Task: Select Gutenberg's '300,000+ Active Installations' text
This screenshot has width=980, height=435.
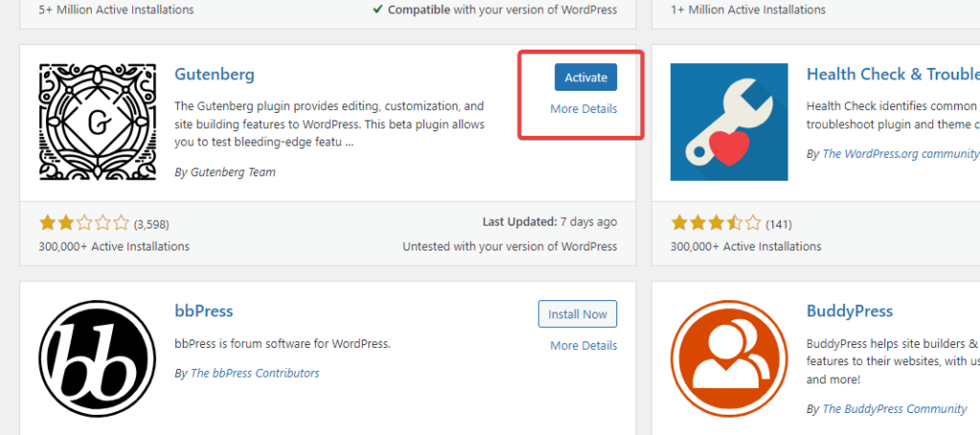Action: tap(114, 247)
